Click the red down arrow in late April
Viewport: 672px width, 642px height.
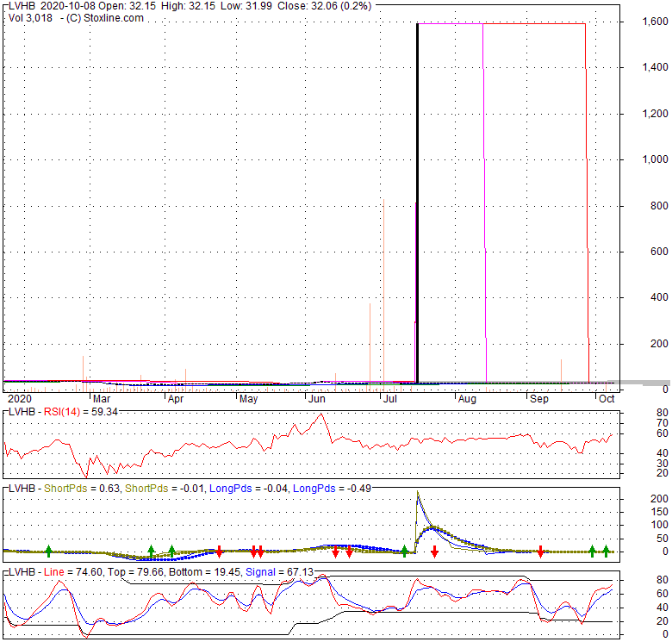click(219, 552)
